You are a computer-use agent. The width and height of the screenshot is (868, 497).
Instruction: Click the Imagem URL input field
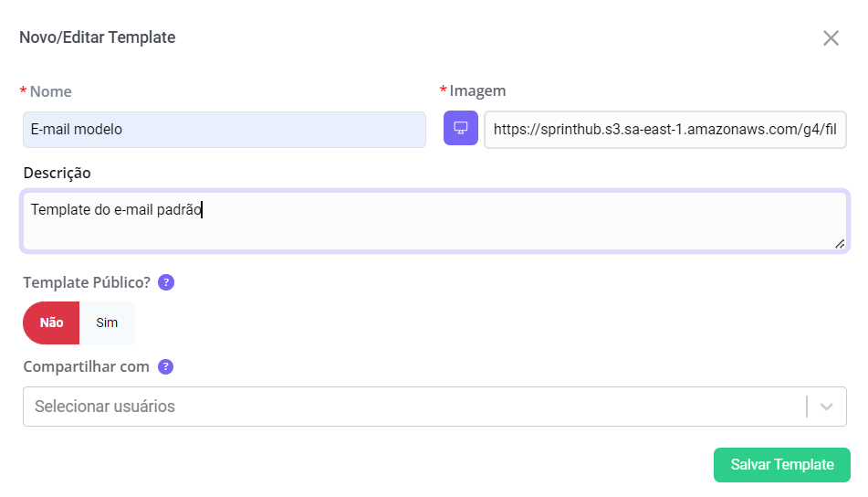point(664,130)
